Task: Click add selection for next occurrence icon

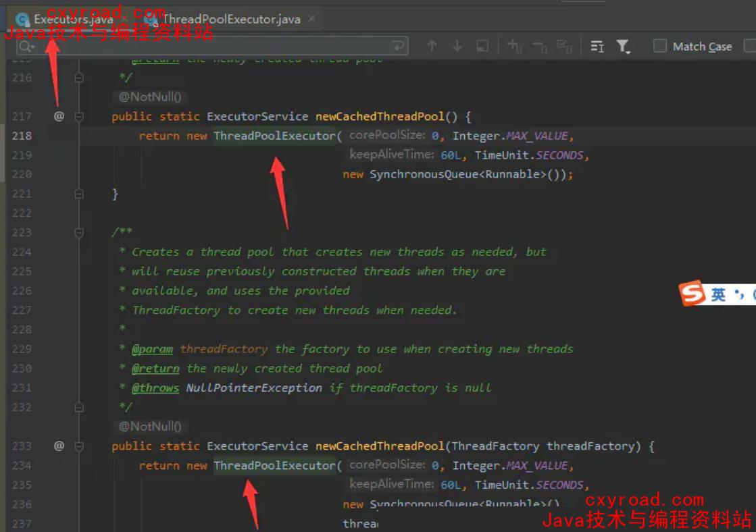Action: pos(515,46)
